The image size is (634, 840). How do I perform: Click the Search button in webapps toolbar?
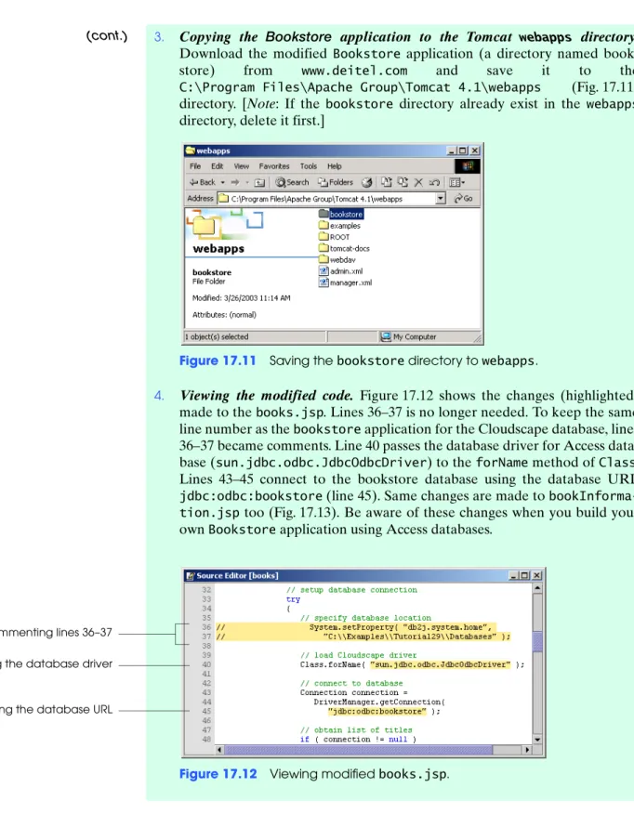[x=292, y=183]
